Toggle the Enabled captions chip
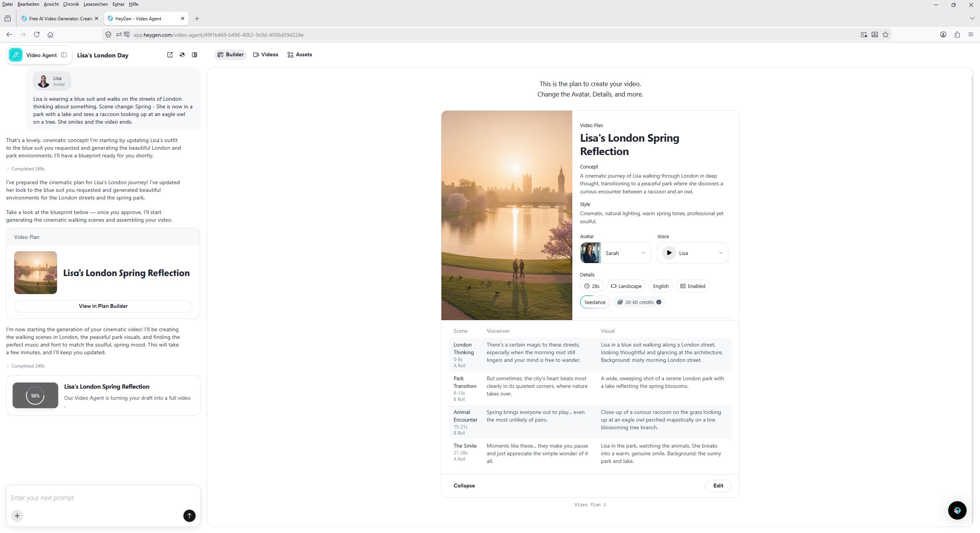The width and height of the screenshot is (980, 533). pos(693,286)
